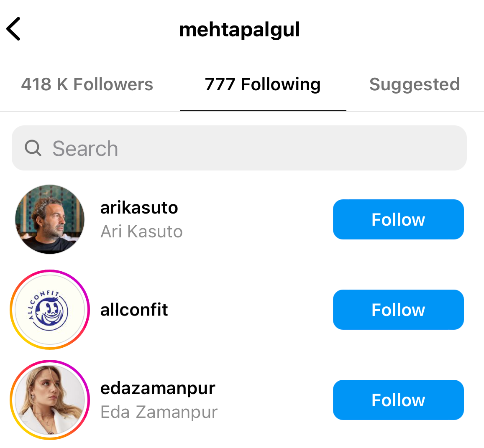This screenshot has height=448, width=484.
Task: Click the magnifier icon in search bar
Action: (33, 148)
